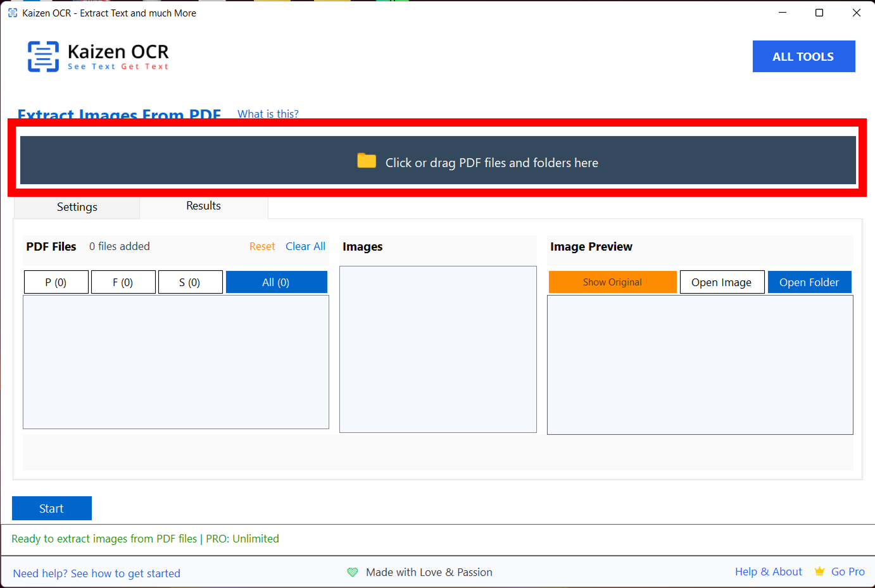This screenshot has width=875, height=588.
Task: Click the Open Folder button
Action: coord(809,282)
